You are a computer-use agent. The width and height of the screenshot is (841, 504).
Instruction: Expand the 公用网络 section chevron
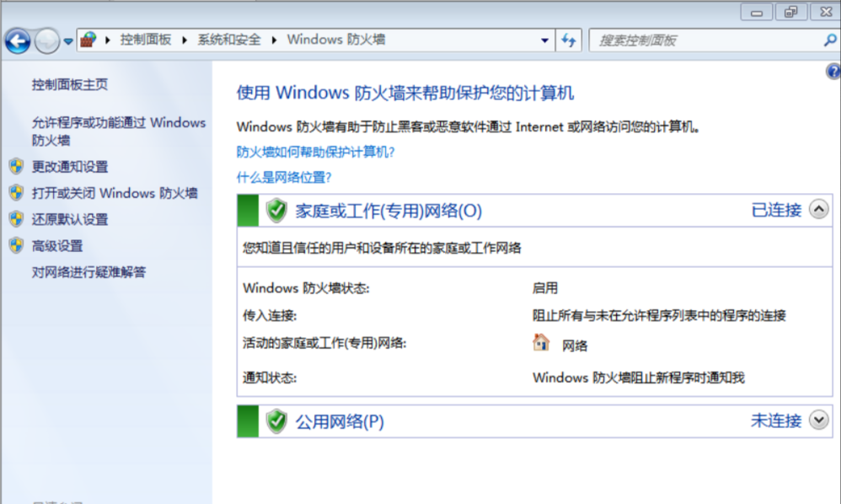(818, 420)
